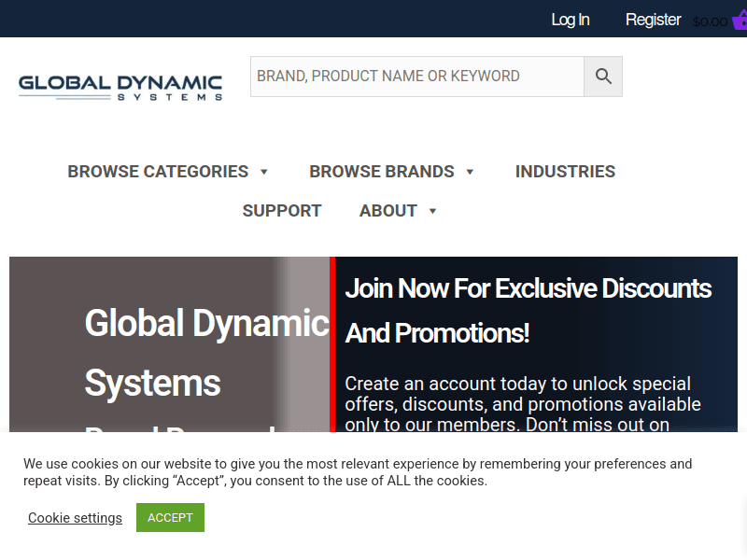747x560 pixels.
Task: Focus the brand or keyword search field
Action: point(416,77)
